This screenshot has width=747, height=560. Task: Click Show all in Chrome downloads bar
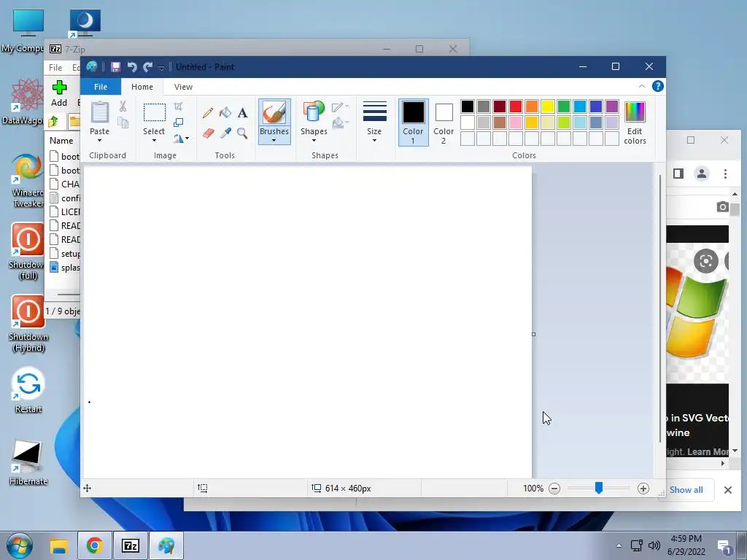point(686,489)
